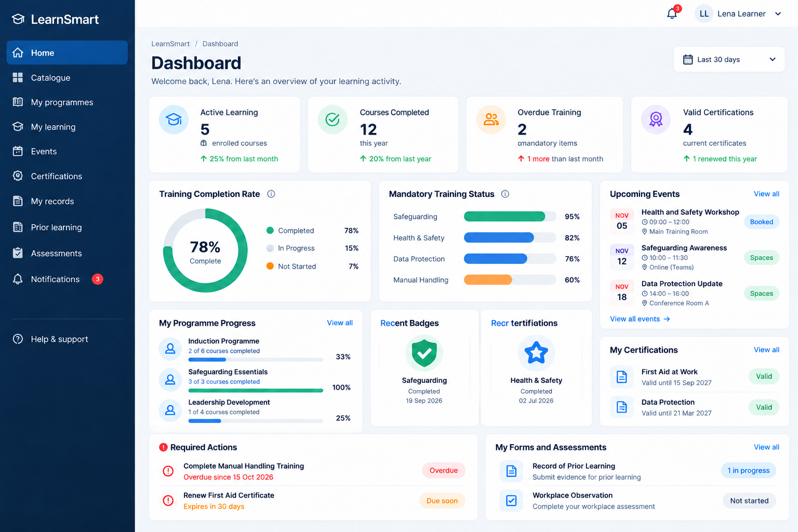This screenshot has height=532, width=798.
Task: Go to Catalogue in the sidebar
Action: tap(67, 78)
